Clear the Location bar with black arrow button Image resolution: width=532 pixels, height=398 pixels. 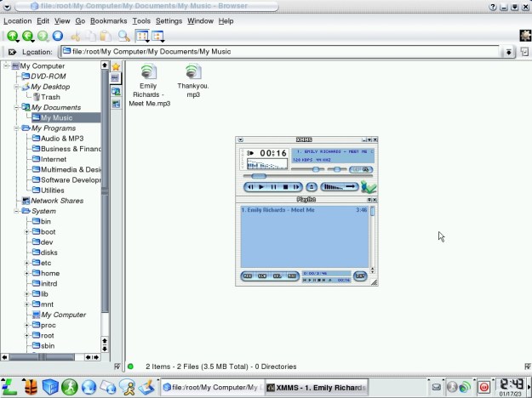tap(13, 52)
